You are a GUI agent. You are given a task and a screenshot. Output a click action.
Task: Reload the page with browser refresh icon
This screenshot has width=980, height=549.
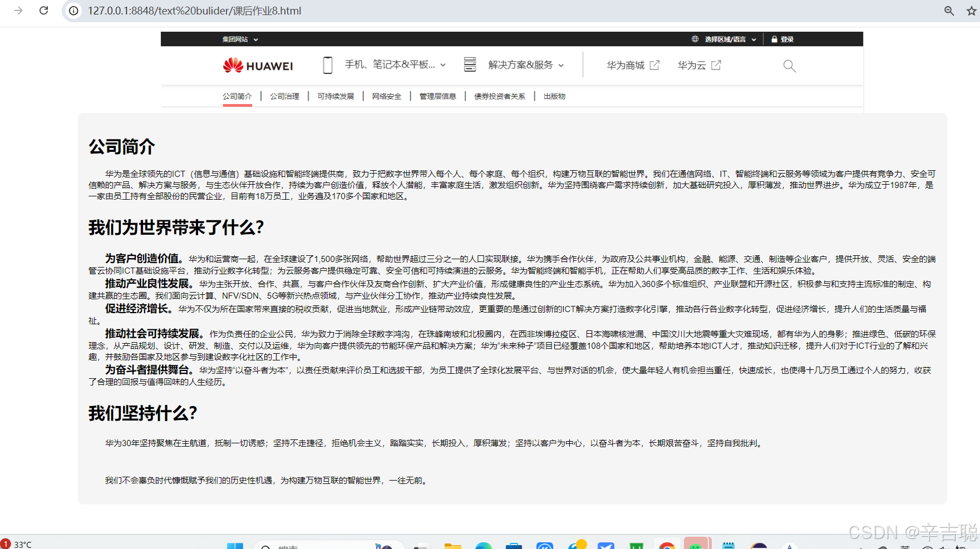point(43,11)
